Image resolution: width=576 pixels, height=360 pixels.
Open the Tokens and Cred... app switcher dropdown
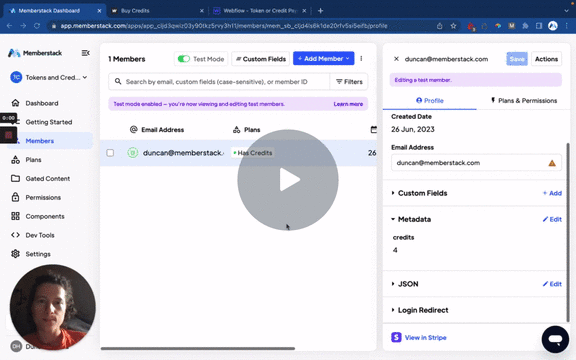49,78
